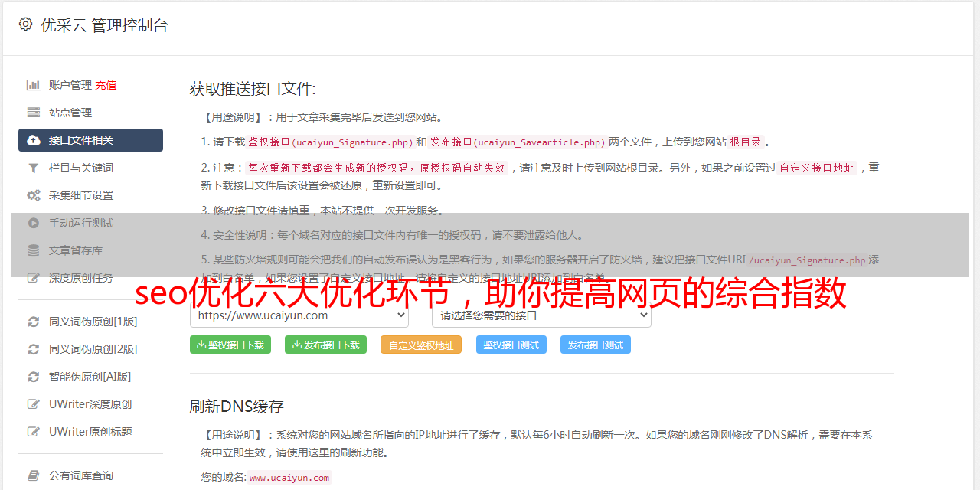
Task: Click the 获取推送接口文件 heading
Action: click(x=253, y=89)
